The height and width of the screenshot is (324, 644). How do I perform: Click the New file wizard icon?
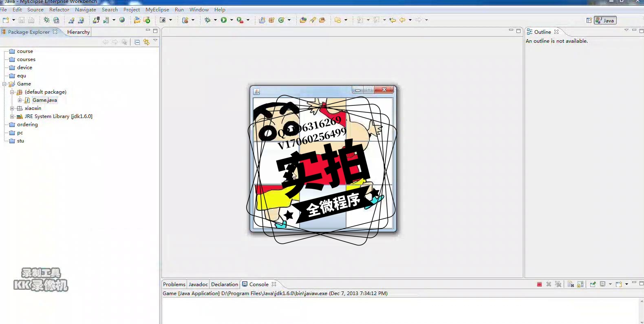[x=6, y=20]
